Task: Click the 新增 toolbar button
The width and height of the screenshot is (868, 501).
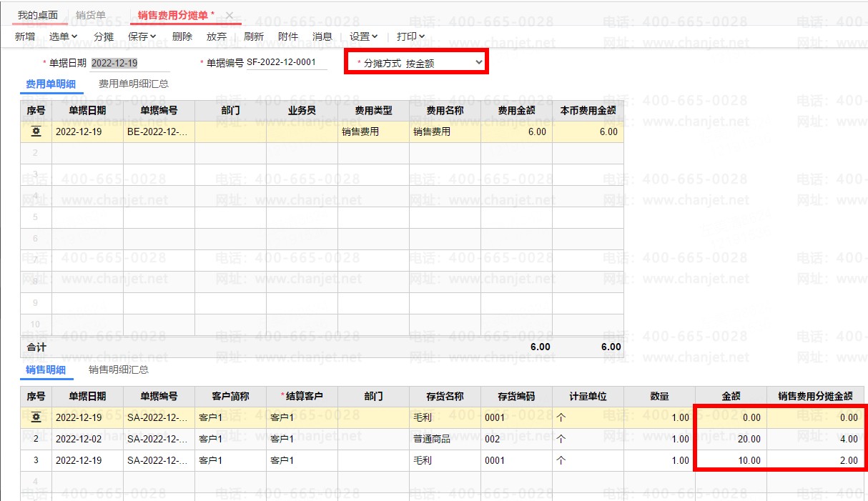Action: coord(24,36)
